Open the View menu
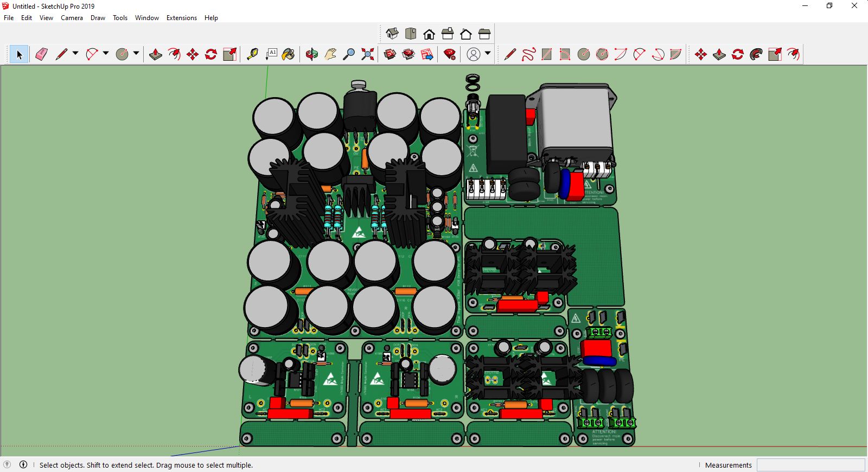Screen dimensions: 868x472 [x=46, y=18]
